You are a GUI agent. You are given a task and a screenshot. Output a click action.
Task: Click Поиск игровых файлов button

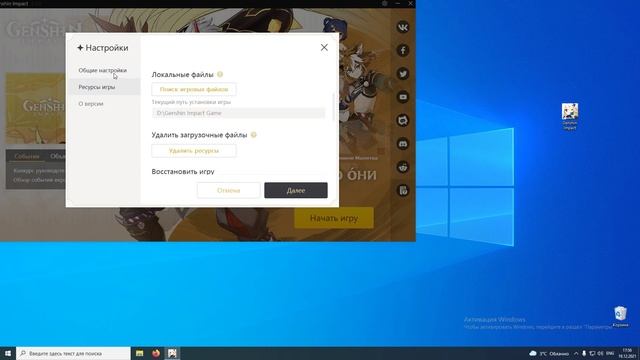click(194, 89)
